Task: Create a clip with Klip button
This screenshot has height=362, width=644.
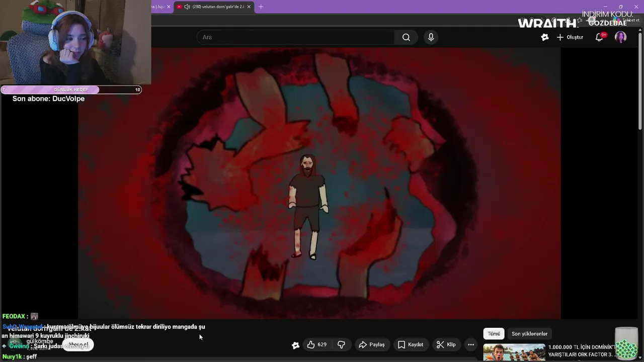Action: [x=446, y=344]
